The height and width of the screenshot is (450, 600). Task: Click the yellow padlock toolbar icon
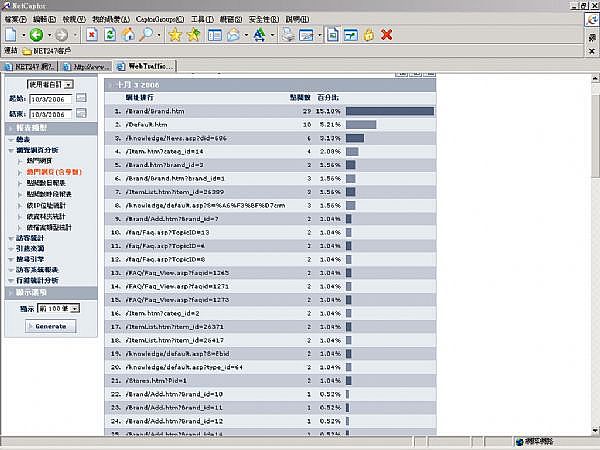(369, 35)
